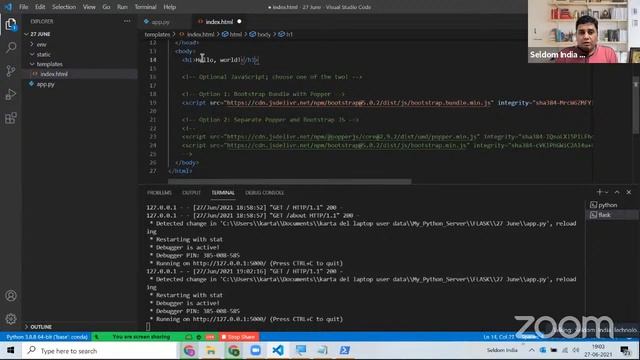Screen dimensions: 640x360
Task: Open app.py in the file tree
Action: tap(46, 84)
